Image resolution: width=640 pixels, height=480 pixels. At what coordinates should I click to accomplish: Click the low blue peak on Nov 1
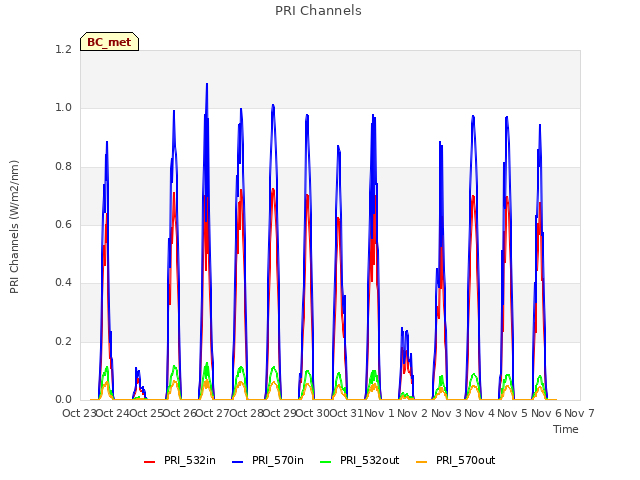click(x=402, y=328)
